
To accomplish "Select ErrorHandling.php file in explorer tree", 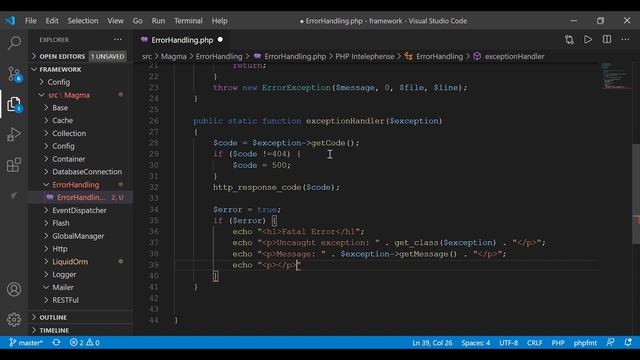I will [81, 198].
